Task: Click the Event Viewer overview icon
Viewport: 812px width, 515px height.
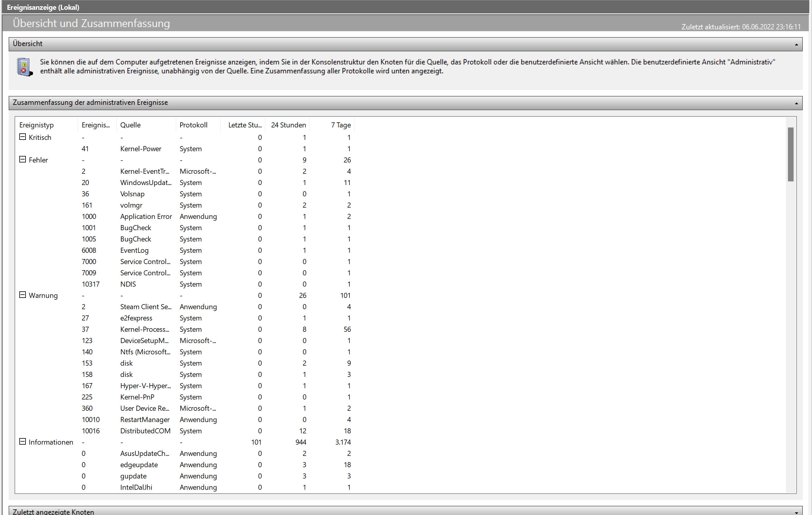Action: (24, 67)
